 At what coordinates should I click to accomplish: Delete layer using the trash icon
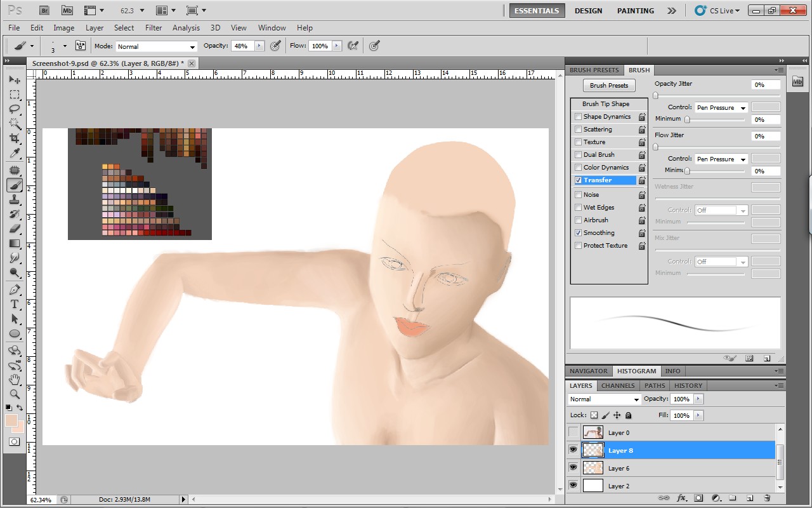click(767, 498)
